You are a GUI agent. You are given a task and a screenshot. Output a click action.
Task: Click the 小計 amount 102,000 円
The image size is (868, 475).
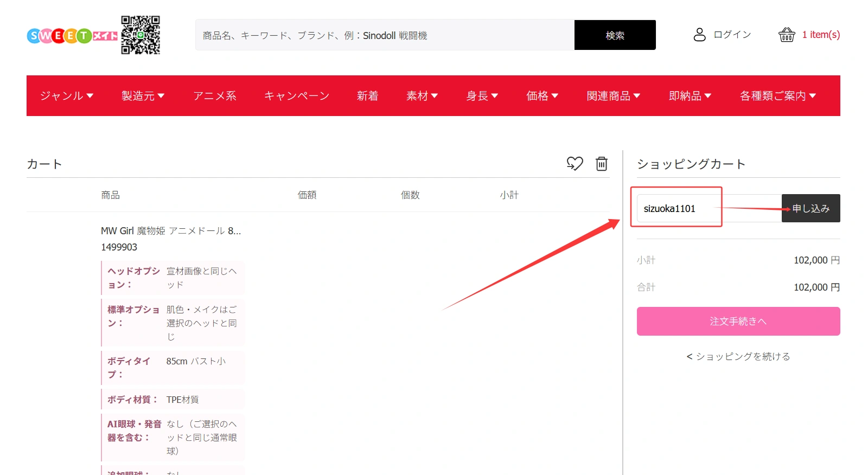[x=816, y=260]
